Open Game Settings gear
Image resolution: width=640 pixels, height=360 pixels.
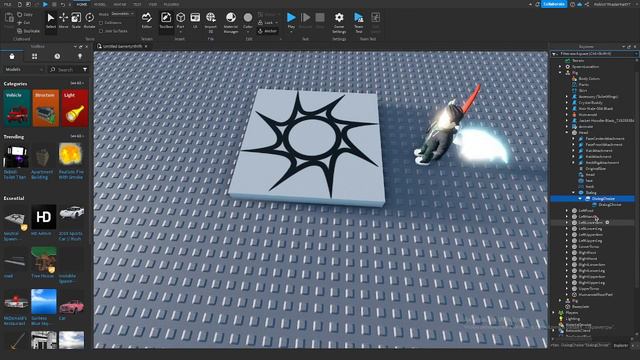point(339,22)
